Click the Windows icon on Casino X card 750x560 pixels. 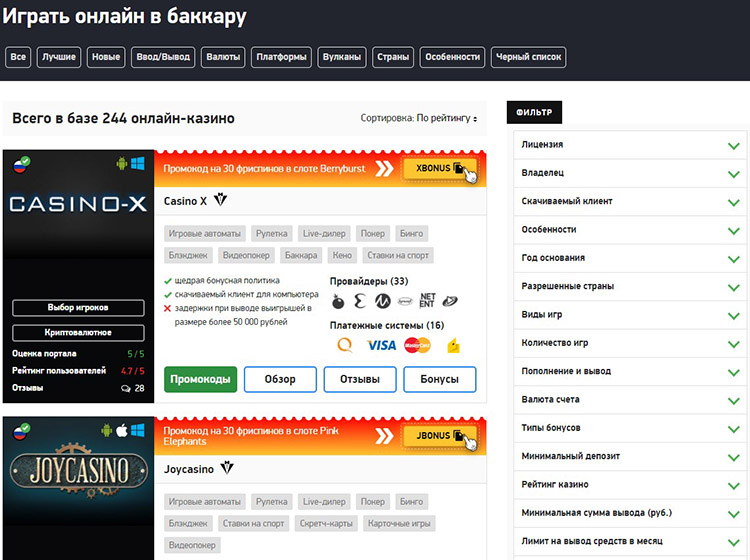tap(138, 164)
